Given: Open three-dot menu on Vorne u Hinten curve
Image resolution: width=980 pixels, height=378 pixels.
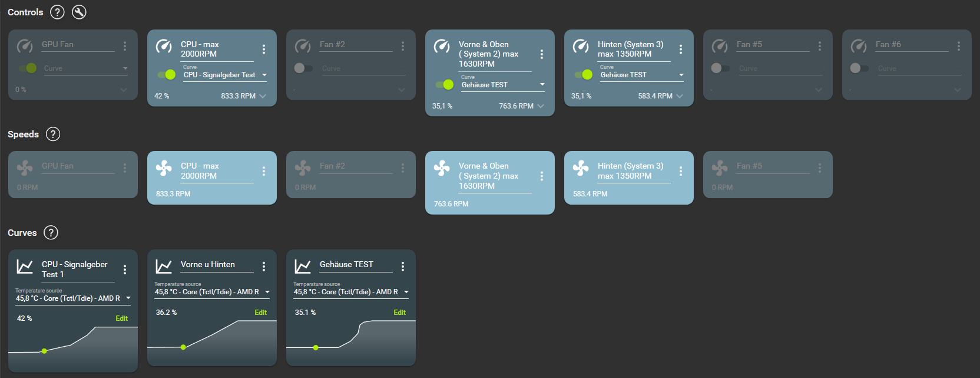Looking at the screenshot, I should 264,267.
